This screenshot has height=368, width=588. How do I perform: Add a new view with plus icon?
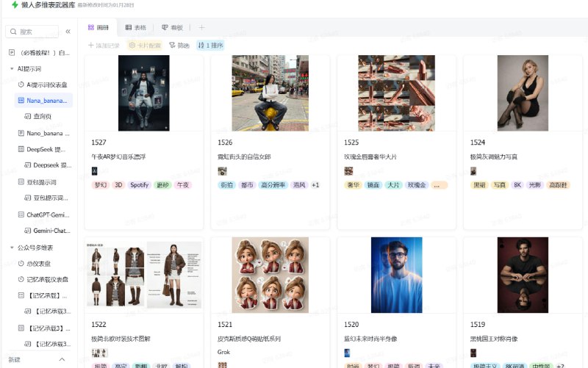click(x=201, y=27)
